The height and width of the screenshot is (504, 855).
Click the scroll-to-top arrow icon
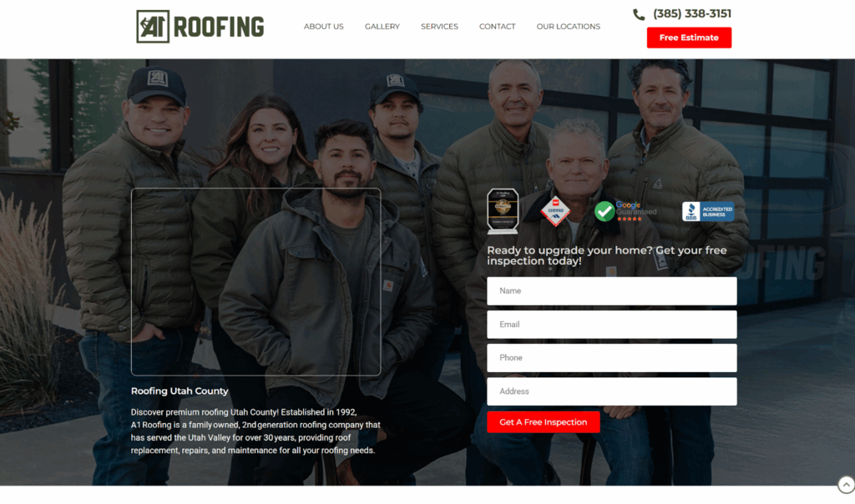846,484
